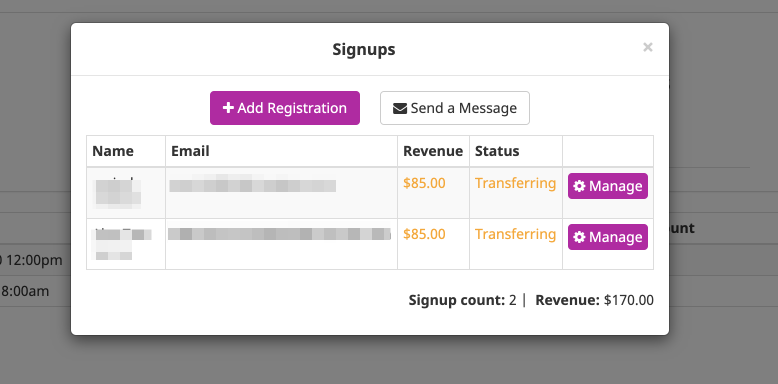778x384 pixels.
Task: Click the Status column header
Action: (497, 151)
